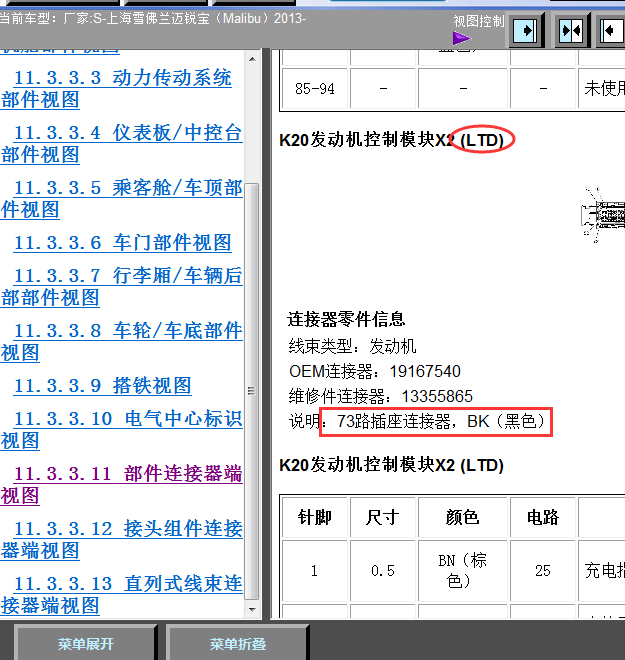Click the pin cell 85-94
625x660 pixels.
(315, 88)
